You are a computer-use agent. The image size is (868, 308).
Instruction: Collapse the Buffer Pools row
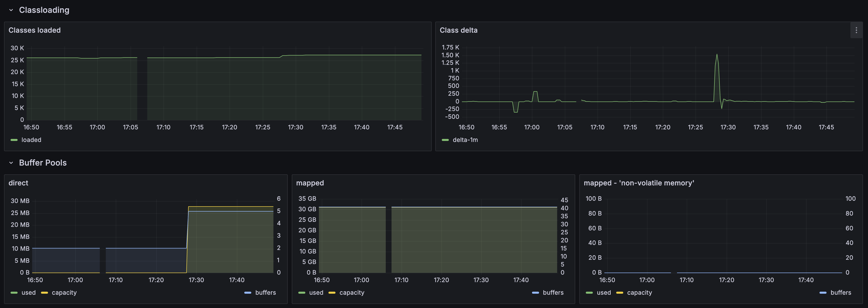(x=11, y=163)
